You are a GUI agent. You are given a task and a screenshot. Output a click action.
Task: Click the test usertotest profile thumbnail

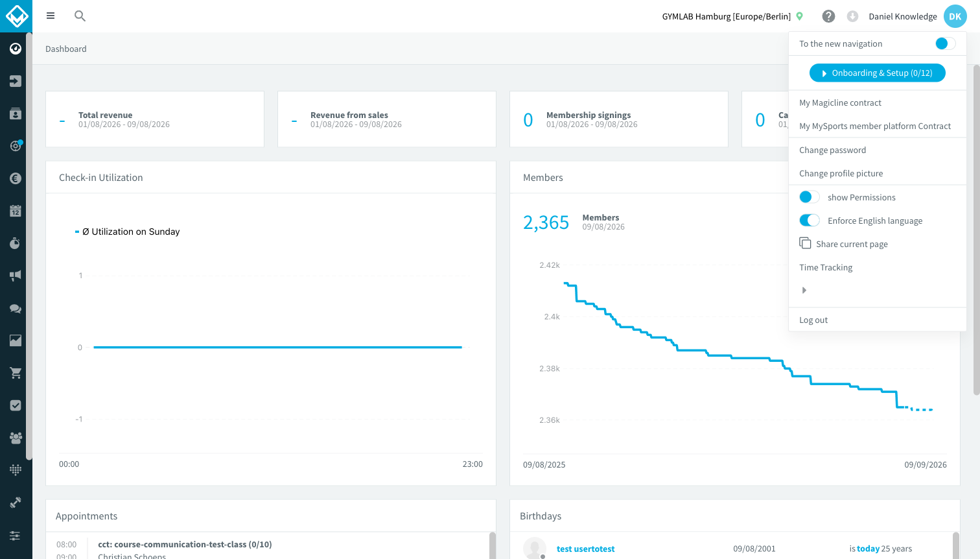point(535,548)
